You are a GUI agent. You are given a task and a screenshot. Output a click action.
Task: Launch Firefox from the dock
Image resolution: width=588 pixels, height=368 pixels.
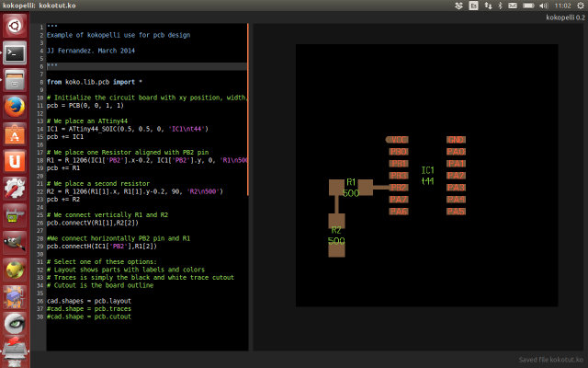tap(15, 107)
